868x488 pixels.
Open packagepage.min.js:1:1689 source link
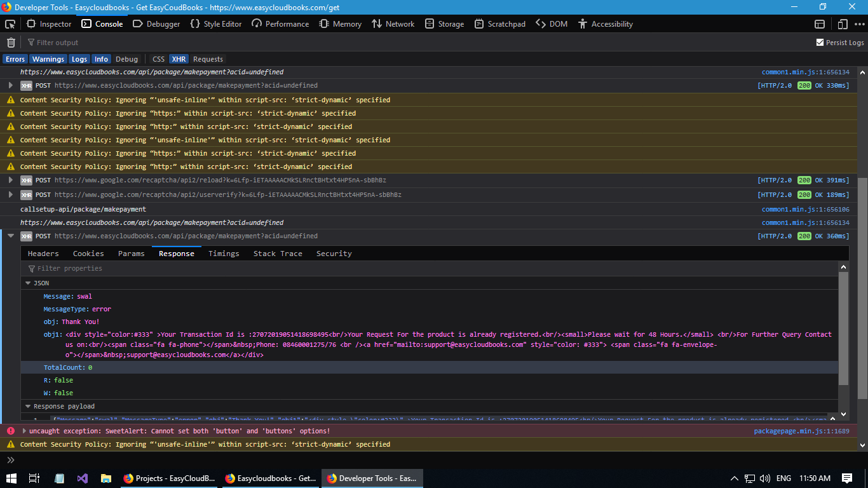tap(801, 431)
